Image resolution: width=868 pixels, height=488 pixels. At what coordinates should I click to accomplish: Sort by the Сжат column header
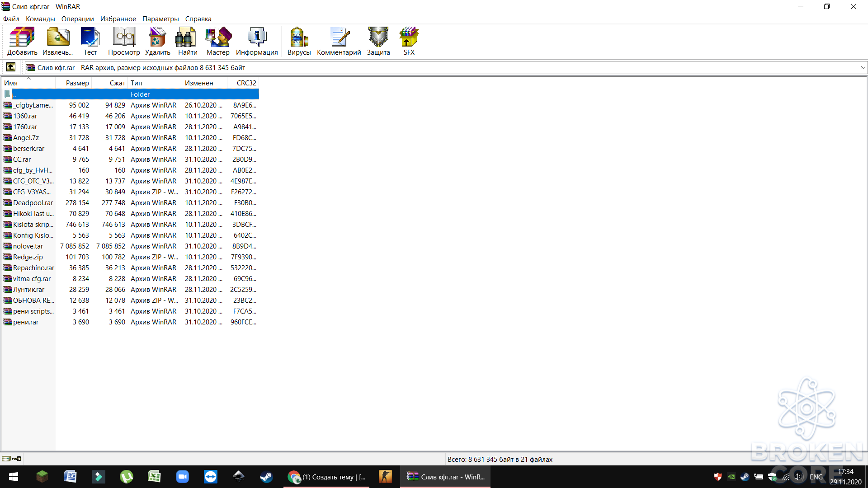click(x=110, y=83)
